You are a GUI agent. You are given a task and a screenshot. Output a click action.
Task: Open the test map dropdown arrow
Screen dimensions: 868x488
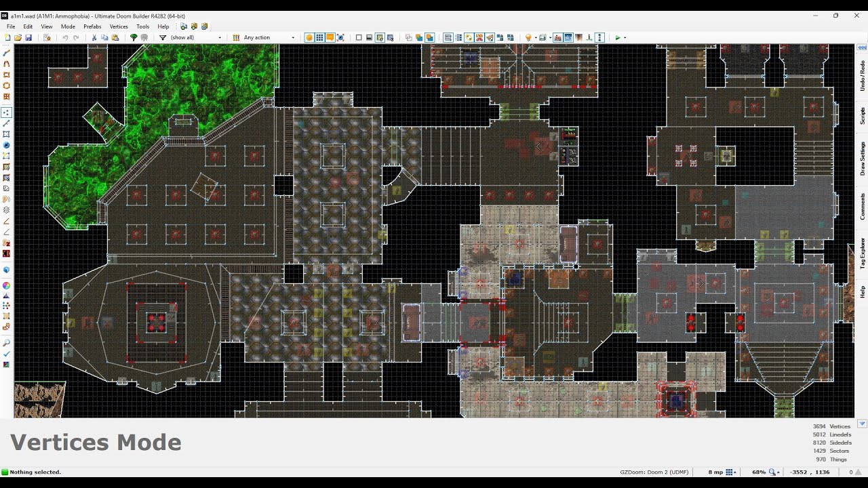click(x=625, y=37)
